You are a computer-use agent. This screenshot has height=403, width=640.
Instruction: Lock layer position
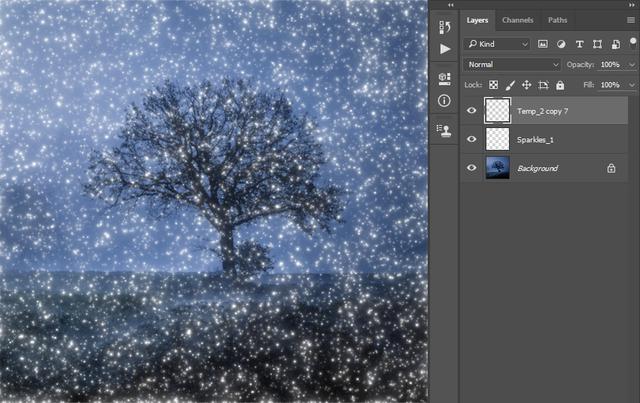527,85
